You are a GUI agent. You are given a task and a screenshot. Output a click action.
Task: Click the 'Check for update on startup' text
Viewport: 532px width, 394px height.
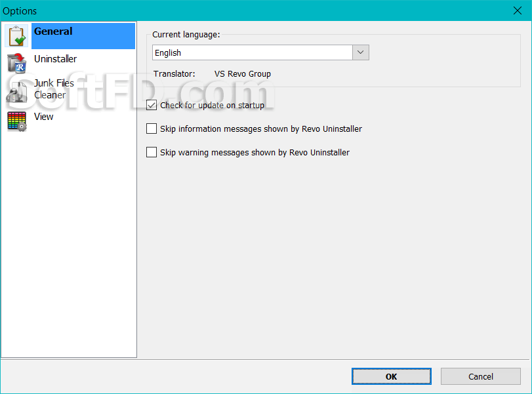coord(212,106)
